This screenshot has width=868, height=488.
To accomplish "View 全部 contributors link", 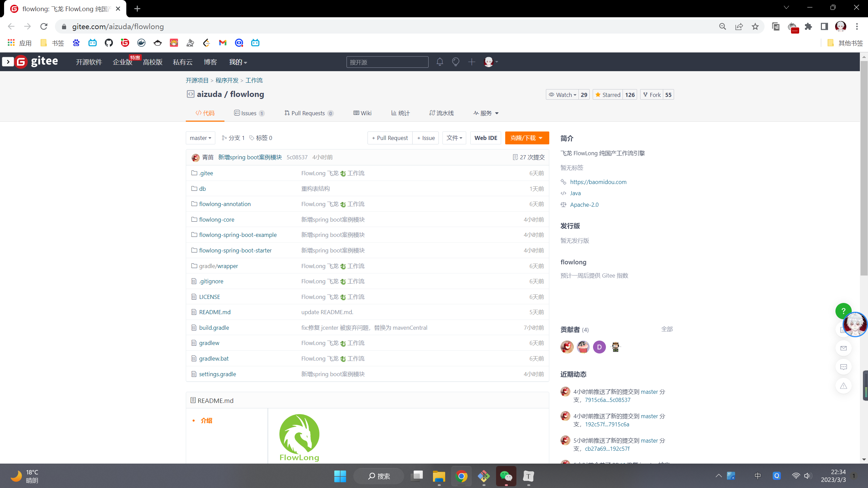I will (667, 329).
